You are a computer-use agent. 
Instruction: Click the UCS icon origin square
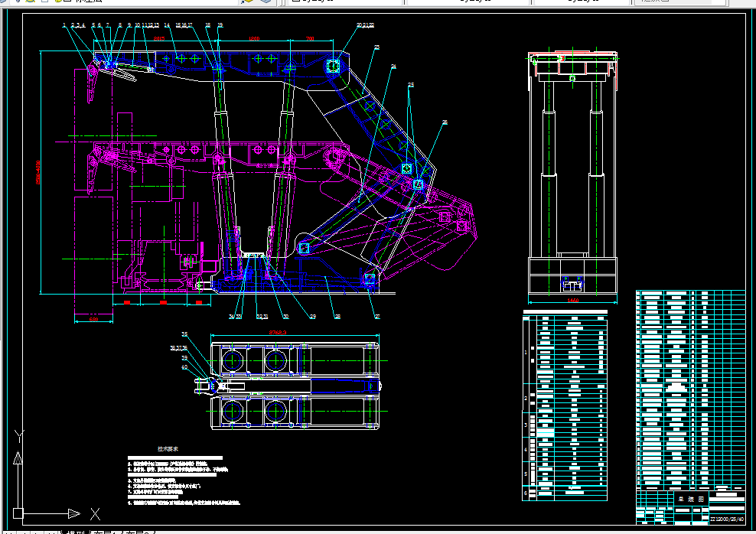pos(18,514)
